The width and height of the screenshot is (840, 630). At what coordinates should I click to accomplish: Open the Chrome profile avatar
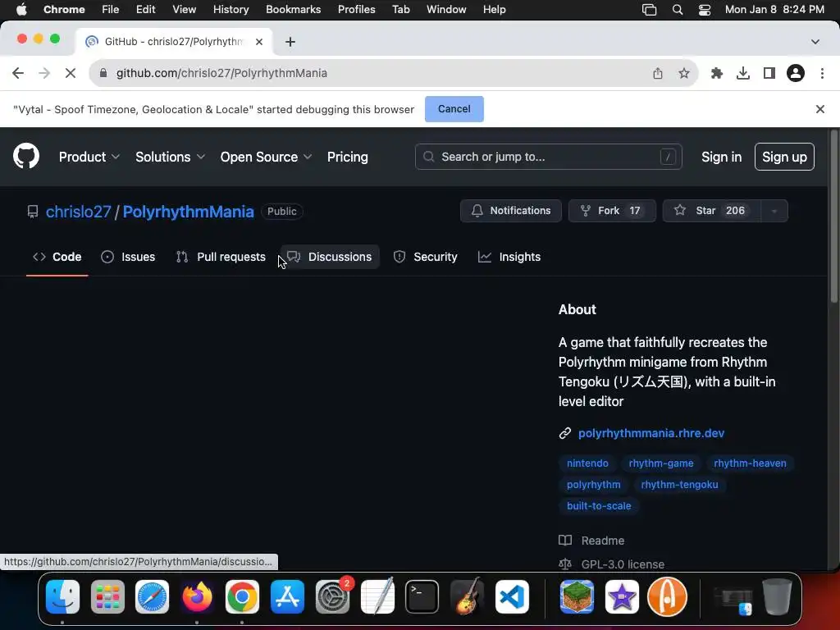[796, 73]
